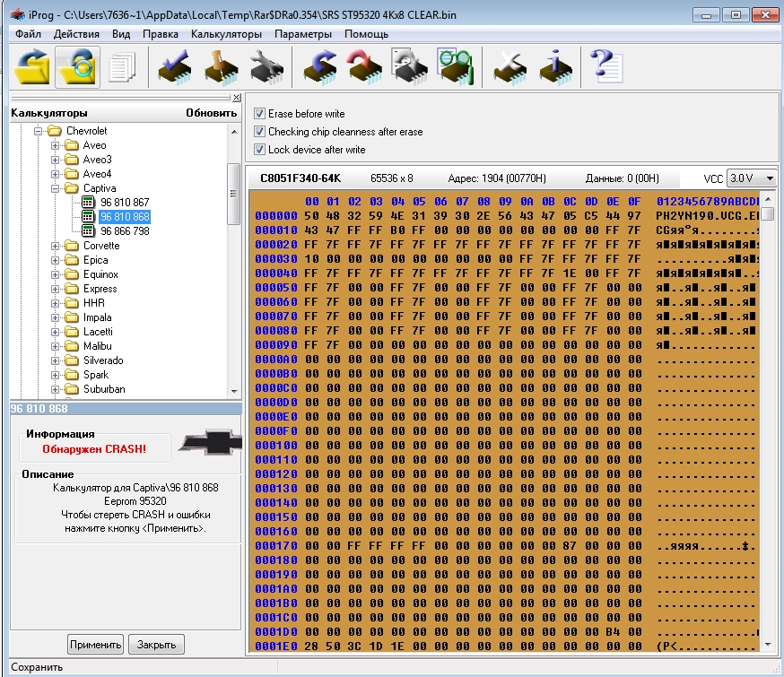Click the hex editor scroll up arrow
The height and width of the screenshot is (677, 784).
[768, 199]
